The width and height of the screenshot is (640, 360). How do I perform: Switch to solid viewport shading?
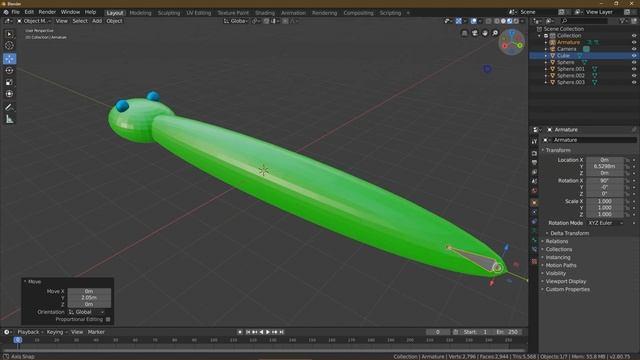(x=503, y=21)
